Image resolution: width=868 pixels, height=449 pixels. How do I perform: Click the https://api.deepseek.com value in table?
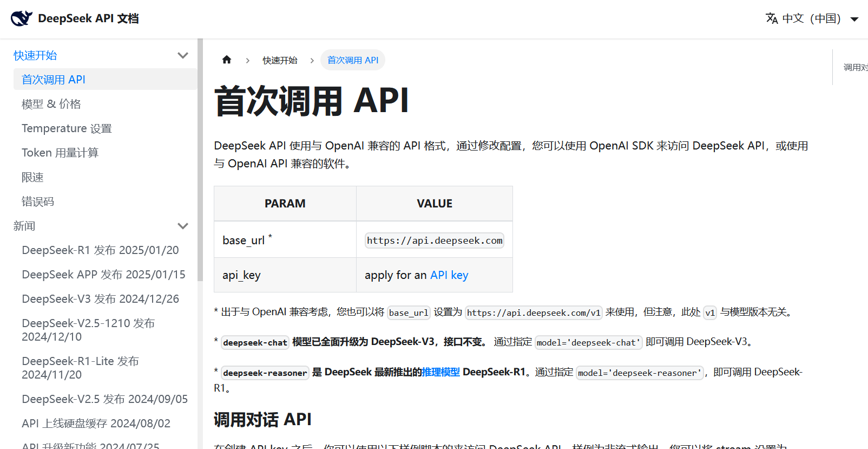(x=435, y=240)
